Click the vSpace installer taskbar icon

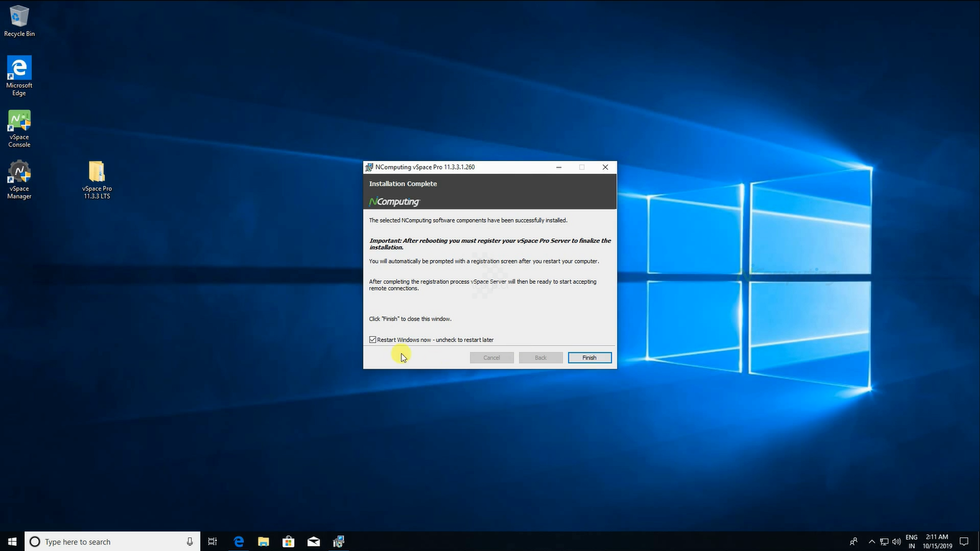(x=339, y=542)
